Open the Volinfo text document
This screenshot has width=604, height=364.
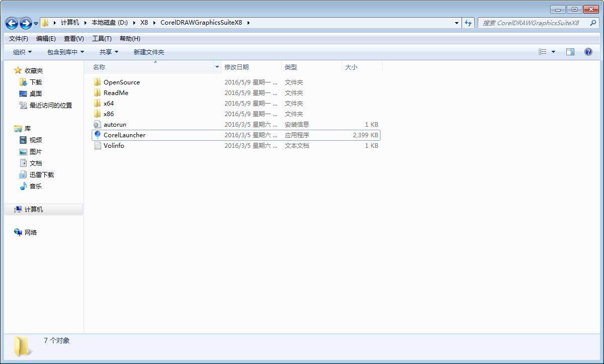pos(114,145)
